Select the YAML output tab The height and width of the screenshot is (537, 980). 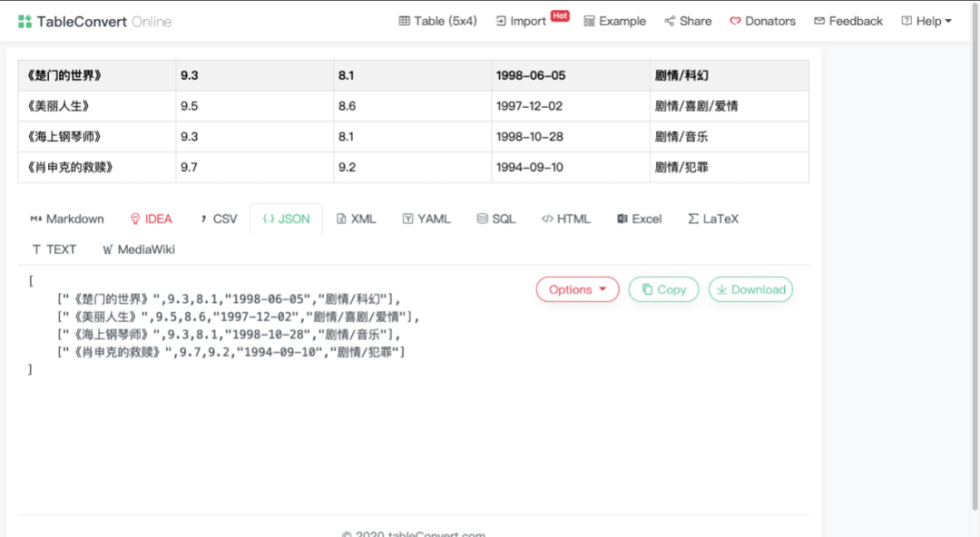[x=426, y=219]
